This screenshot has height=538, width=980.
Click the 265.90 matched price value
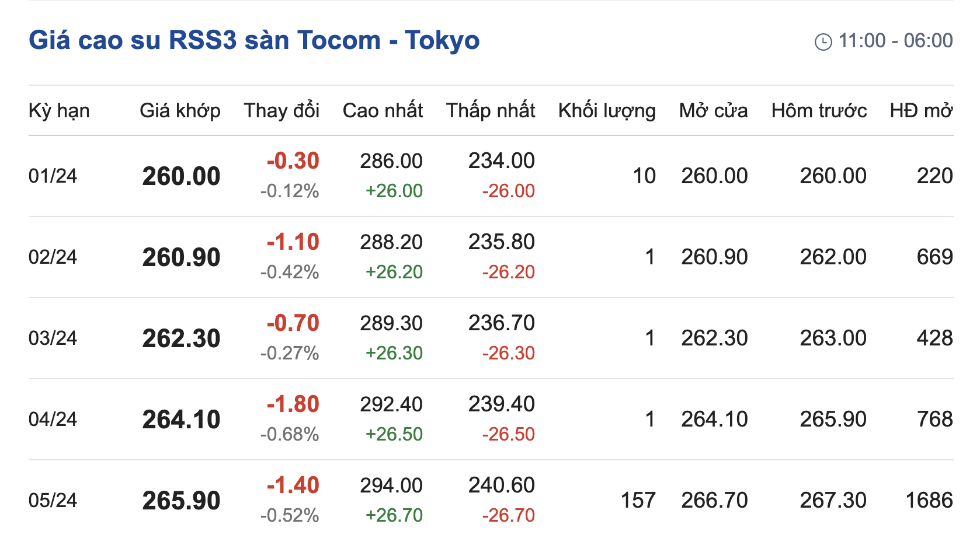pos(181,501)
